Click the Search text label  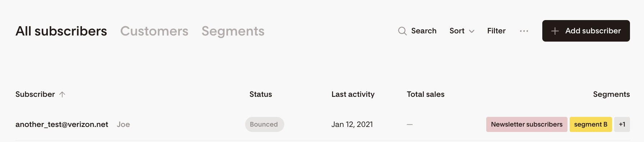point(424,31)
